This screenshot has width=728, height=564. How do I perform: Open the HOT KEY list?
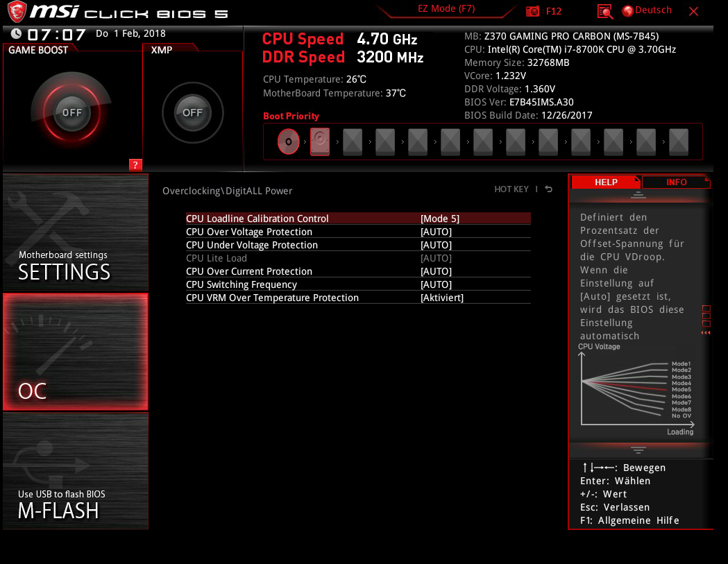coord(511,189)
